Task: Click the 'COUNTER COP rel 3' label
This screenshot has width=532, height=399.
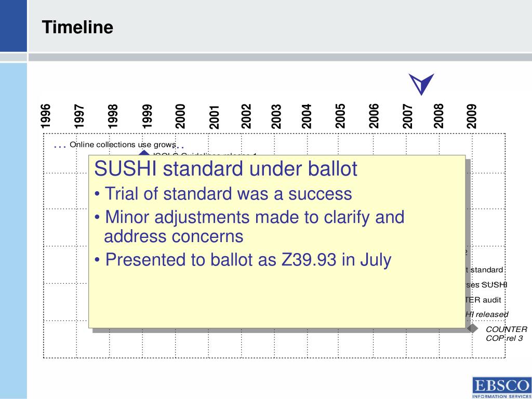Action: click(506, 334)
